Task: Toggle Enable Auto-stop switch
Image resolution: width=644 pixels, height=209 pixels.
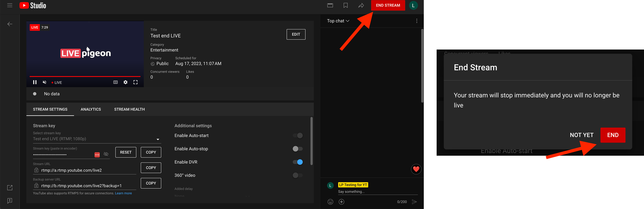Action: 298,149
